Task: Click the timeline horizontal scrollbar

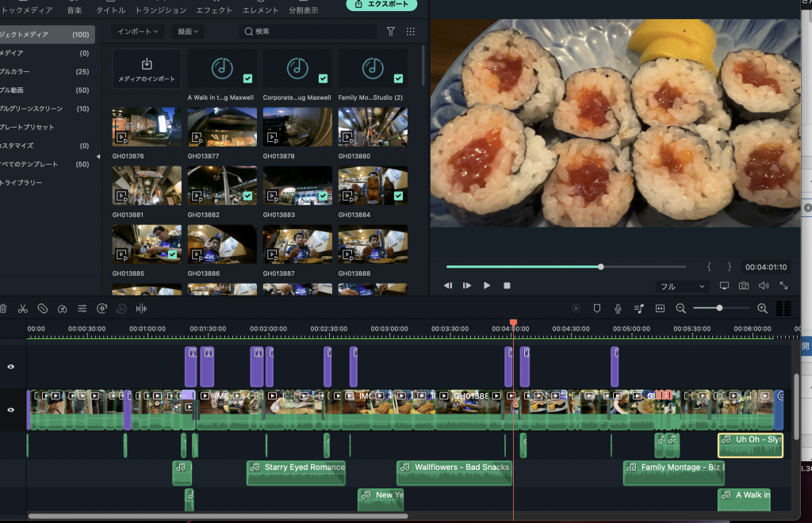Action: pyautogui.click(x=218, y=516)
